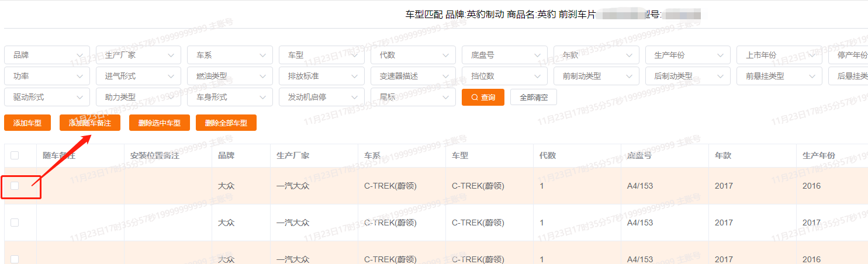Open the 年款 filter dropdown
This screenshot has width=868, height=264.
pos(596,55)
